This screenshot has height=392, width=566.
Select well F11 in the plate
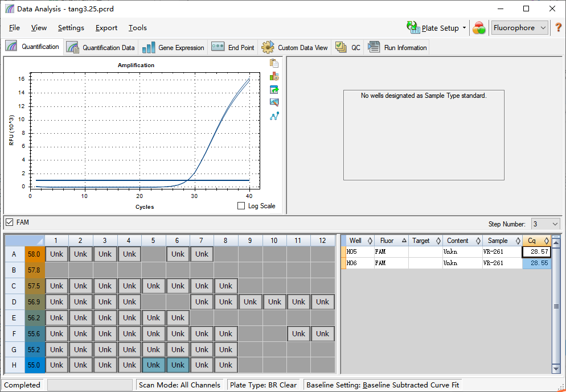(298, 333)
